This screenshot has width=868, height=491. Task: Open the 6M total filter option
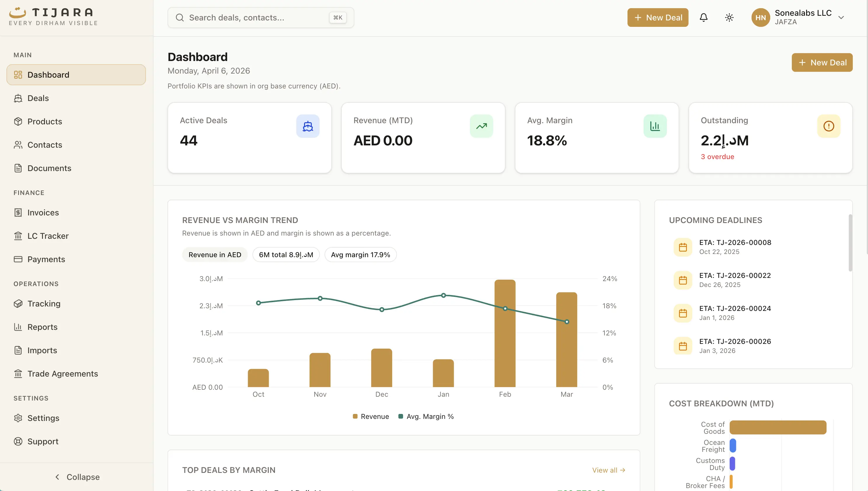coord(286,255)
